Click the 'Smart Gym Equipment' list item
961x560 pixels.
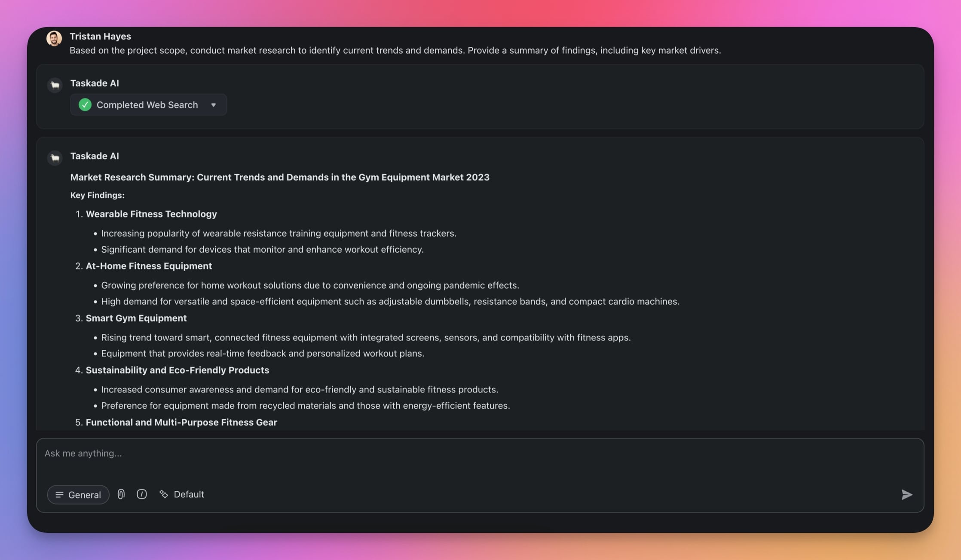point(136,318)
